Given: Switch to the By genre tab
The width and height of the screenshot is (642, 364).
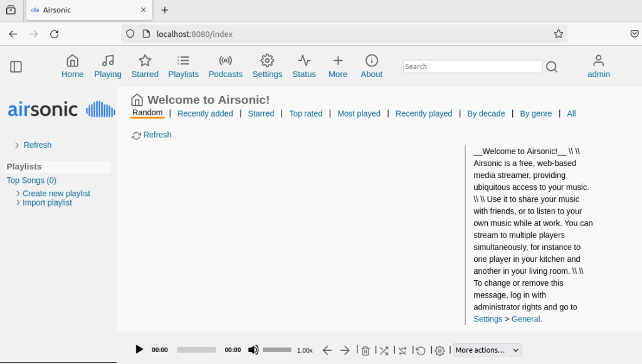Looking at the screenshot, I should pyautogui.click(x=535, y=113).
